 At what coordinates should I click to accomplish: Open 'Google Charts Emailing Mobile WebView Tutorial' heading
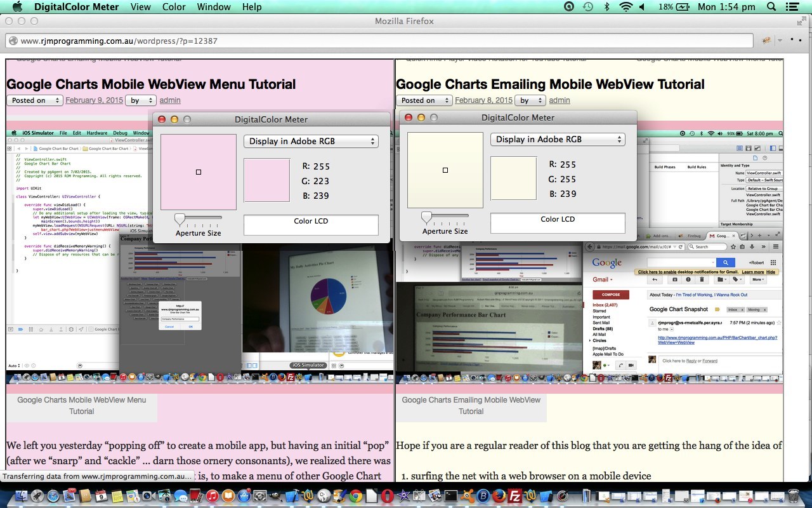pyautogui.click(x=550, y=84)
